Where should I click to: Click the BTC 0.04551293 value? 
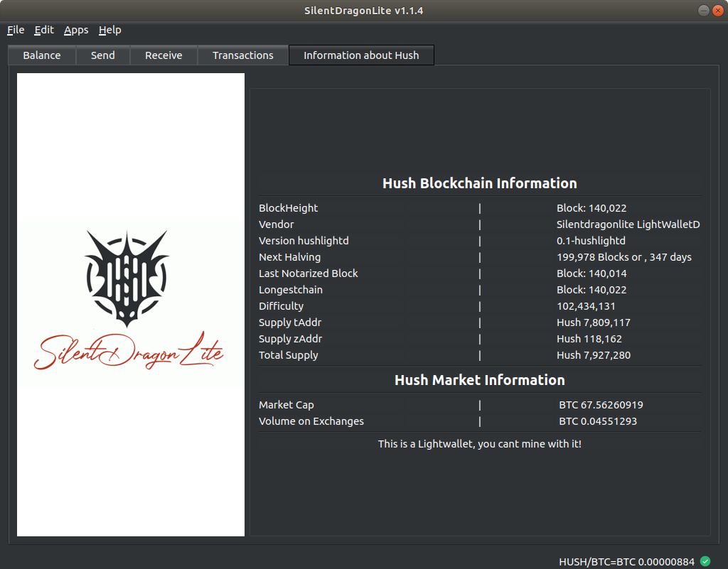598,421
